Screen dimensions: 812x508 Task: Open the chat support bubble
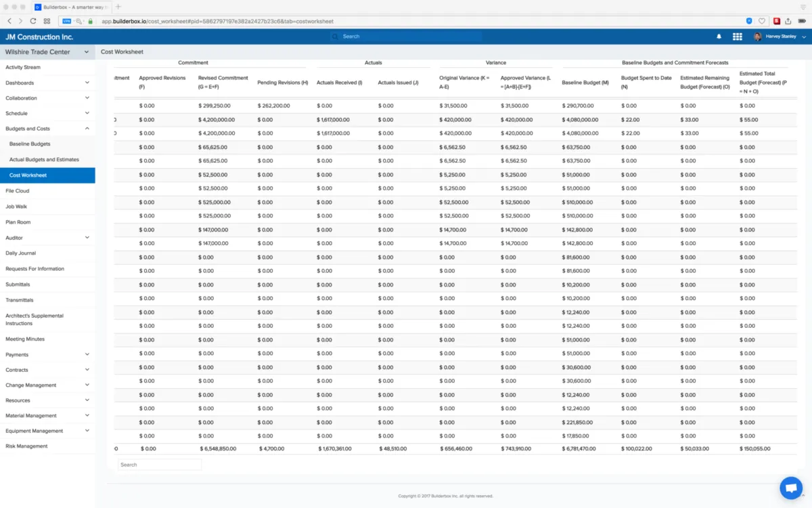[790, 488]
